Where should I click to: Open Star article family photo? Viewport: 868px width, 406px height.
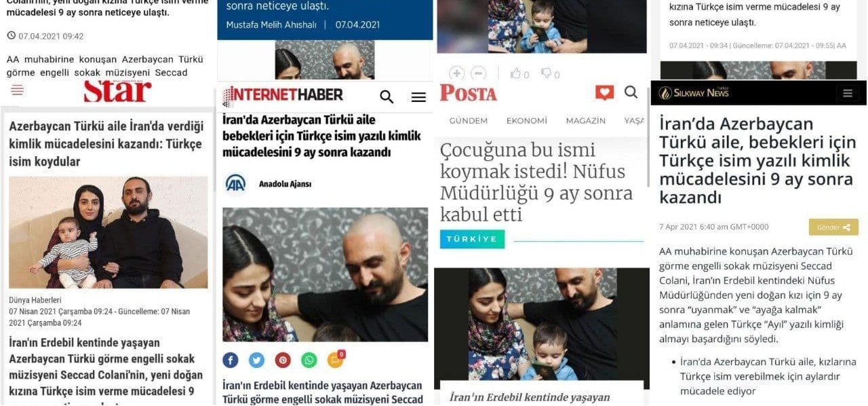click(x=108, y=232)
